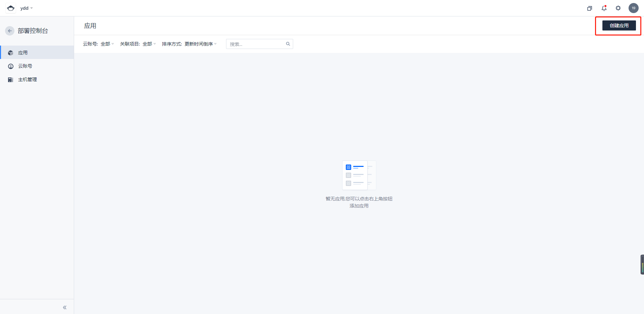The image size is (644, 314).
Task: Collapse the sidebar with double chevron
Action: click(x=65, y=307)
